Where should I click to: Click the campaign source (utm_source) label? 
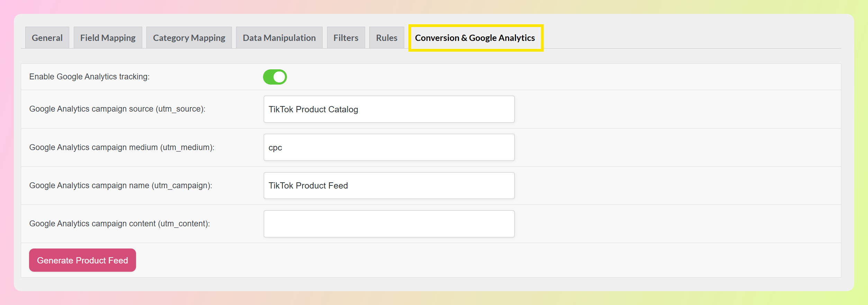(117, 109)
